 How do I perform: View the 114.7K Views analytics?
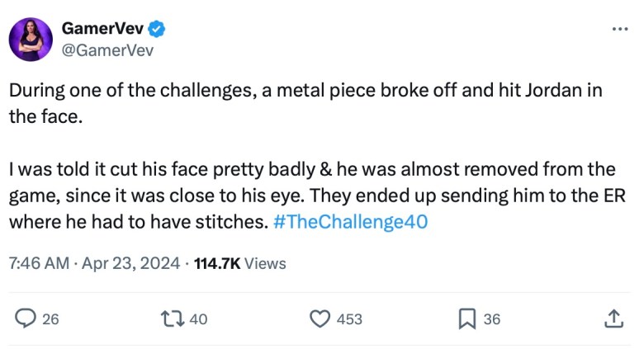(241, 263)
